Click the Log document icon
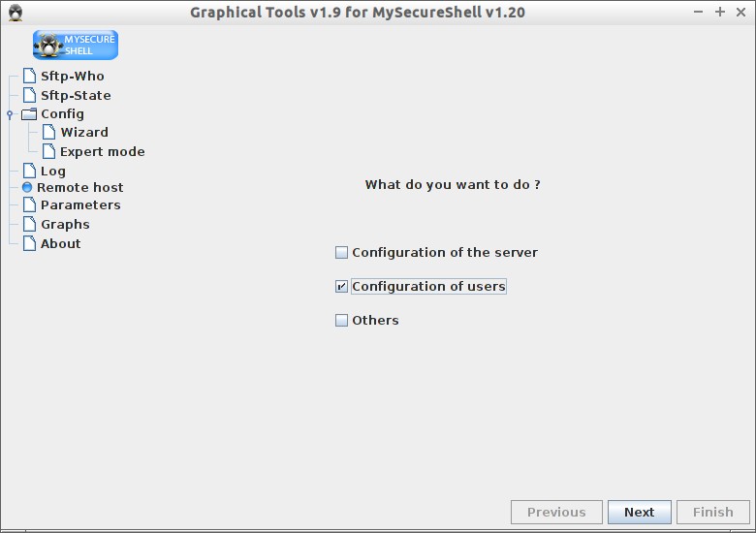The height and width of the screenshot is (533, 756). pos(29,171)
